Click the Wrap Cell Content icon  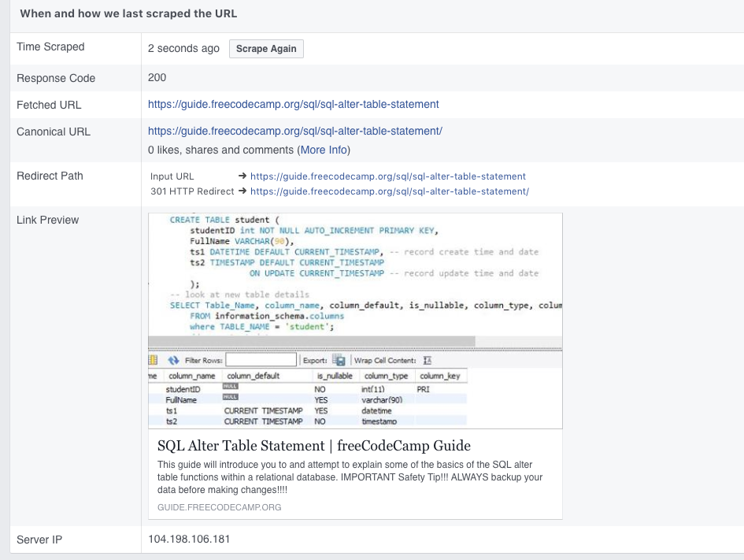[x=428, y=361]
